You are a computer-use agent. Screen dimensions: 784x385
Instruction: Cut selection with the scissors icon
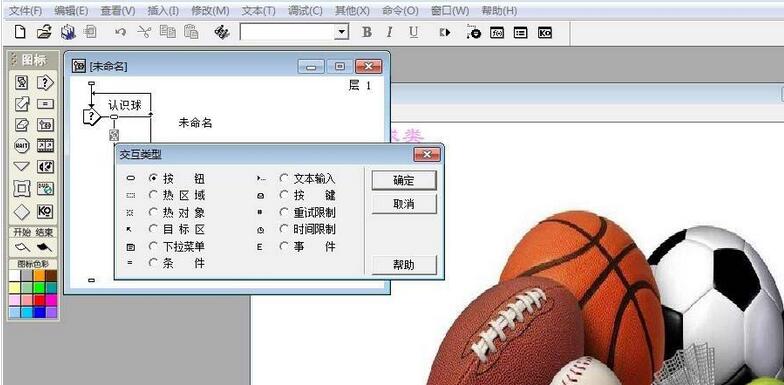pos(144,32)
